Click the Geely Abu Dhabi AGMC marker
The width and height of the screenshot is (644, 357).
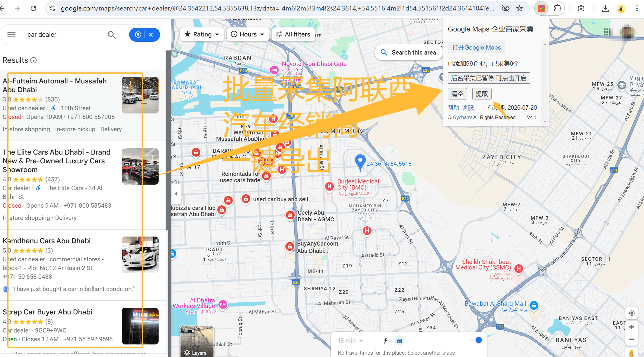point(290,215)
